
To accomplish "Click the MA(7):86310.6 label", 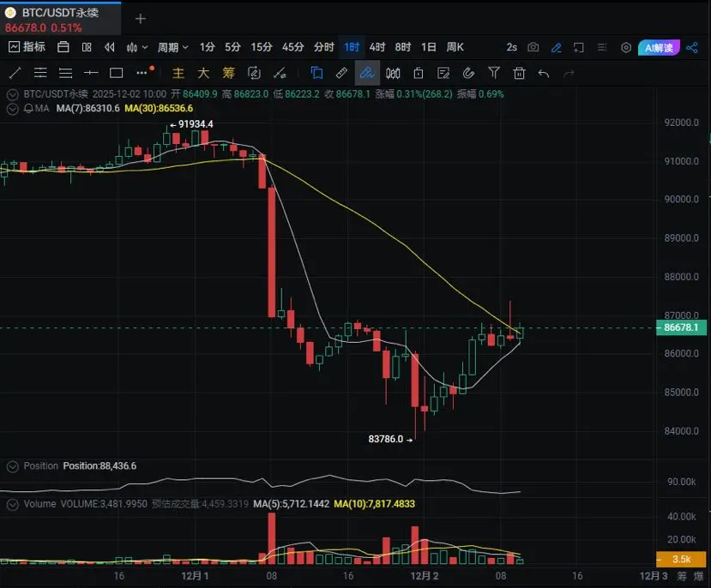I will point(88,108).
